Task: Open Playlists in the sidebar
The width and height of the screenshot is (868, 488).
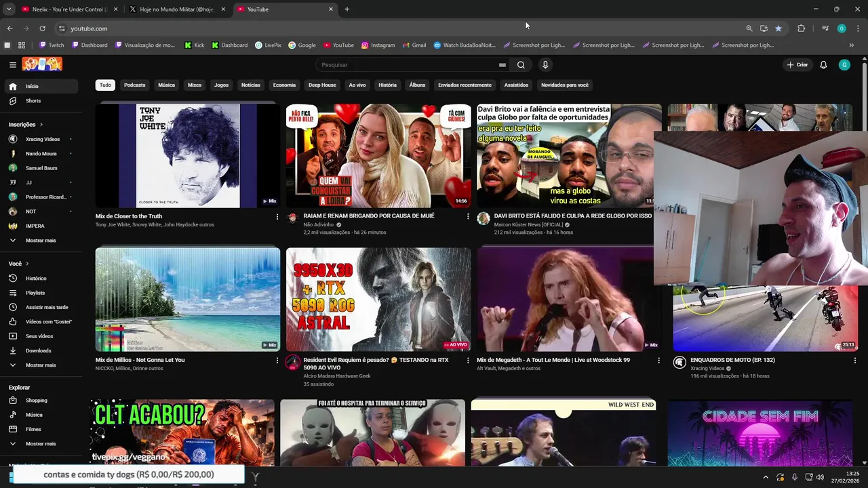Action: point(43,293)
